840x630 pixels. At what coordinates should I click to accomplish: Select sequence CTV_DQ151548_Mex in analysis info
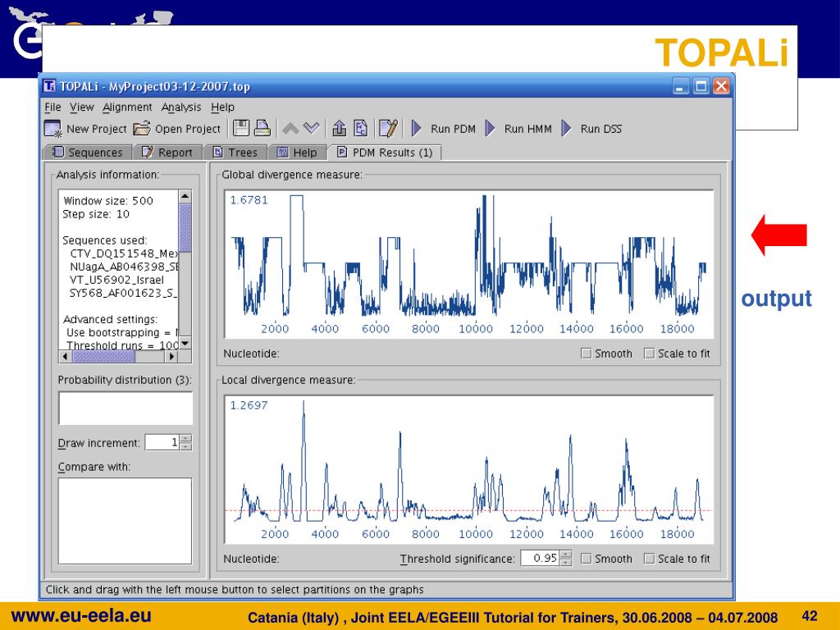coord(124,253)
